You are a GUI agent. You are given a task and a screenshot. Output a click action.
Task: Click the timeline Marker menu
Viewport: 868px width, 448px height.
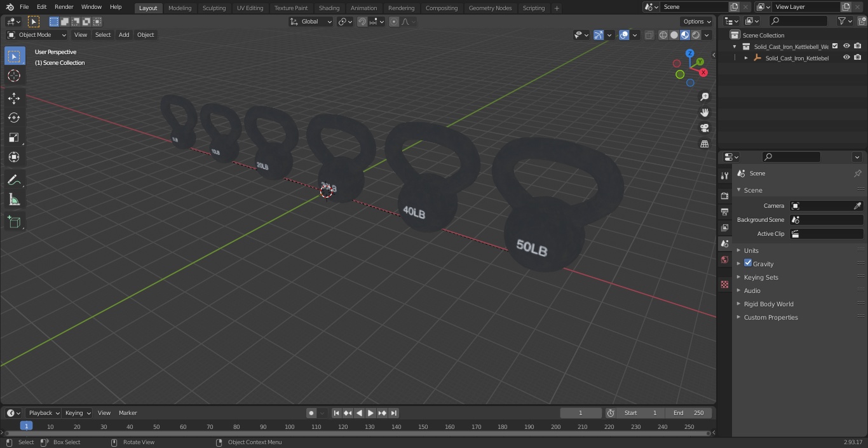pyautogui.click(x=128, y=413)
